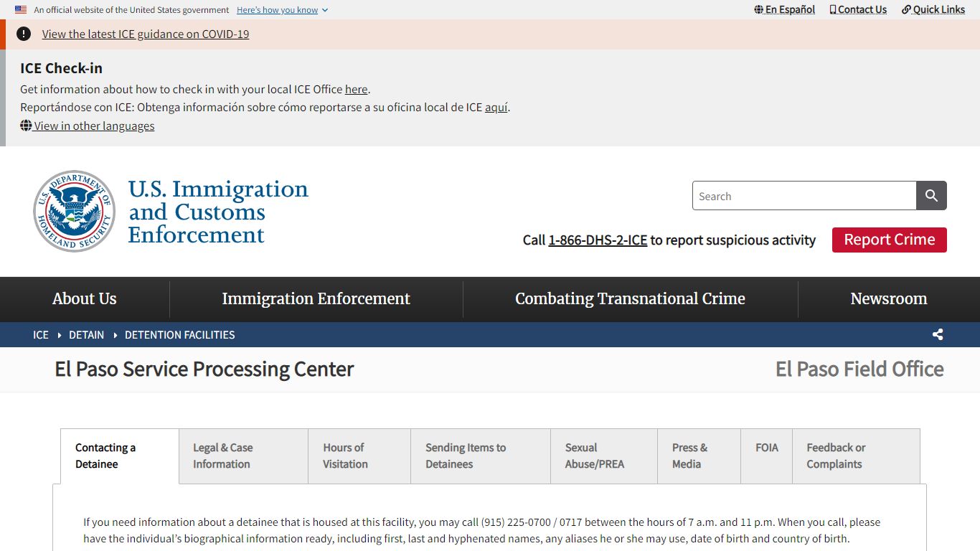Open the About Us menu

(x=85, y=299)
